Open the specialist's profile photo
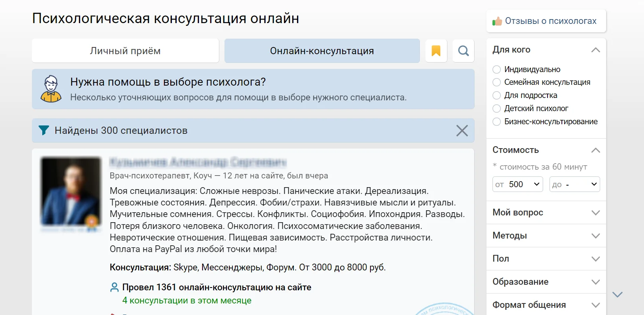The image size is (644, 315). click(71, 191)
